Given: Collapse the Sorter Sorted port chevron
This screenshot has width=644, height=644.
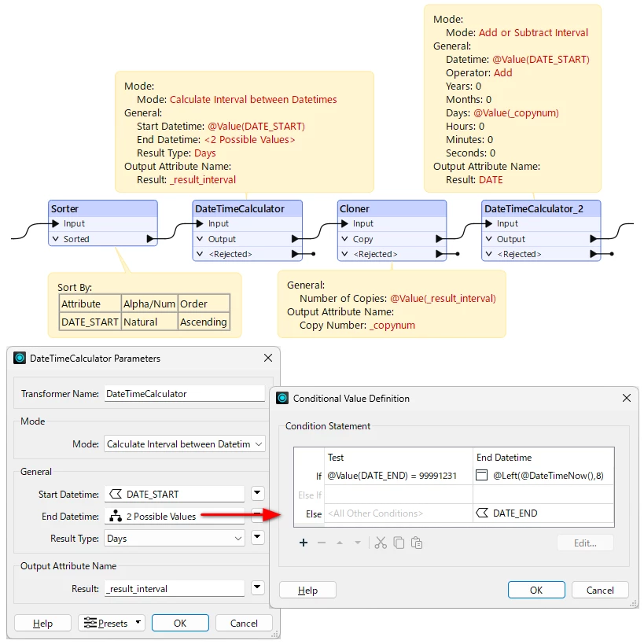Looking at the screenshot, I should [56, 238].
